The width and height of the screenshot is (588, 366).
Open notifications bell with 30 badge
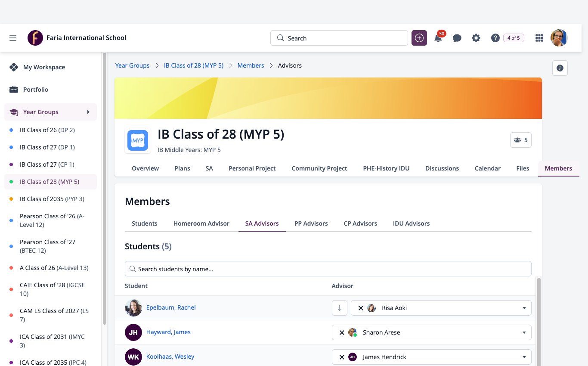coord(438,38)
